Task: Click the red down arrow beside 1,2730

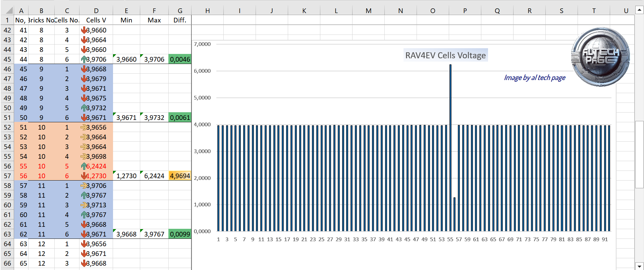Action: tap(84, 176)
